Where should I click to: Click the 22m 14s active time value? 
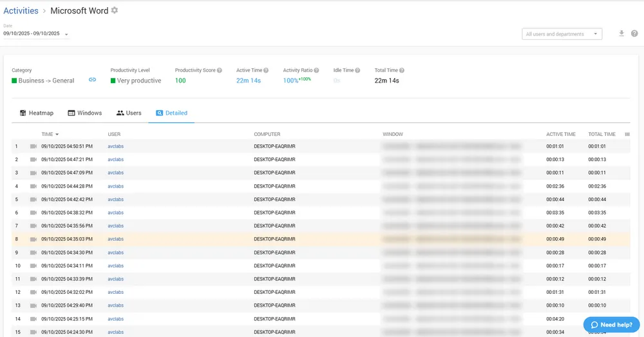coord(249,81)
